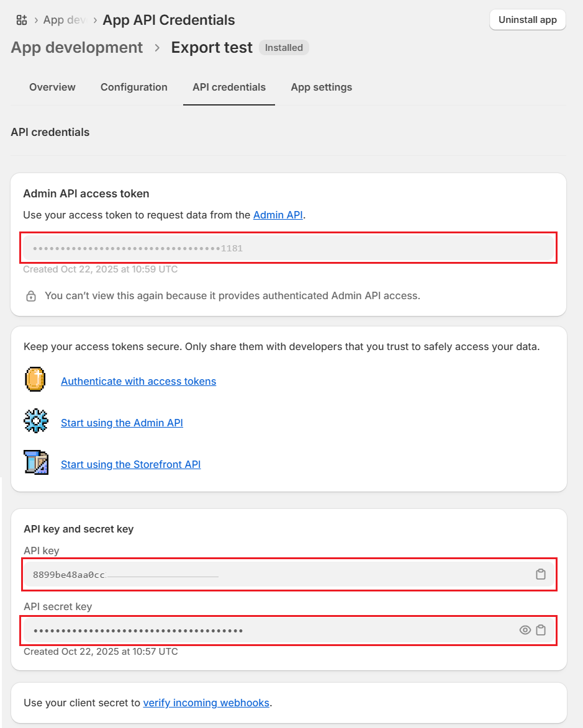
Task: Click the lock icon beside the warning
Action: tap(31, 296)
